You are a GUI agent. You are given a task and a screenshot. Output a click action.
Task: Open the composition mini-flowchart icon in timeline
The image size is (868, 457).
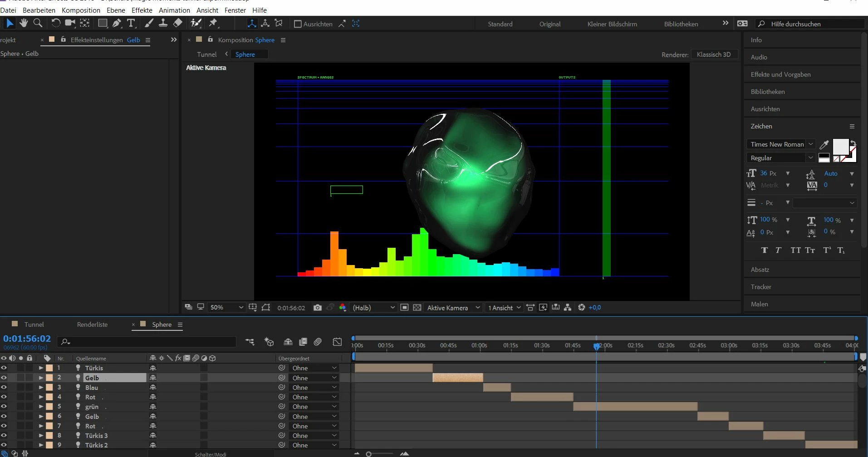(x=250, y=342)
